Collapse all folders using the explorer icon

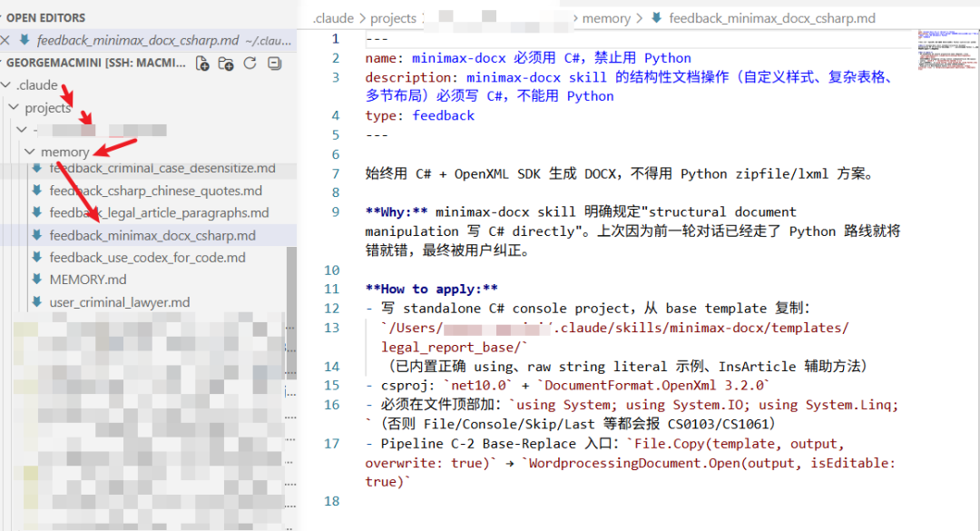click(274, 64)
